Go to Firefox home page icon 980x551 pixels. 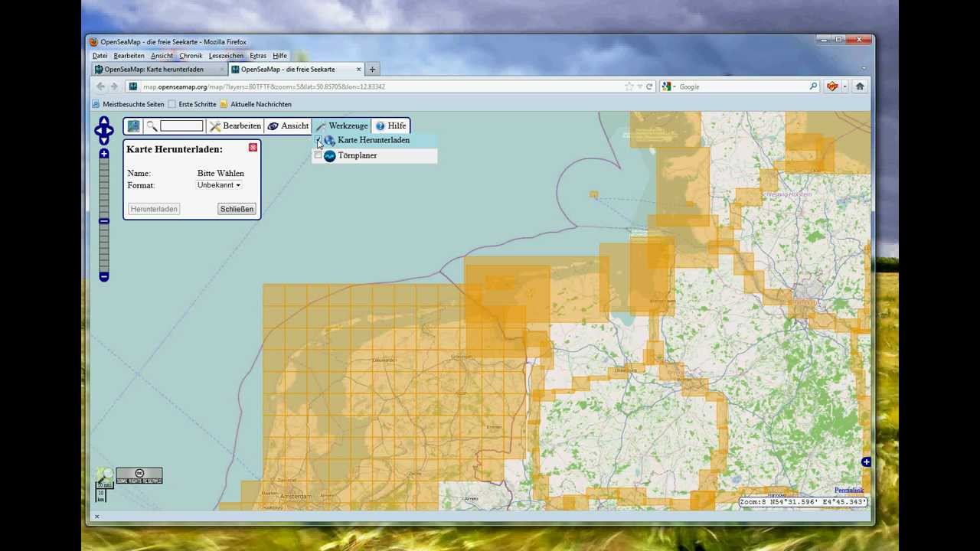pos(860,86)
